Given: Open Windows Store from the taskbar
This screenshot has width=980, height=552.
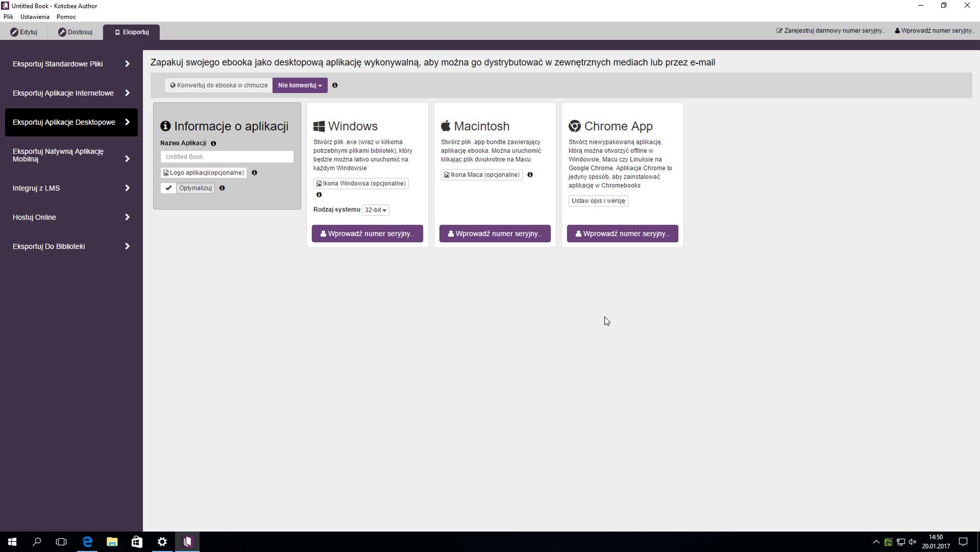Looking at the screenshot, I should [x=137, y=542].
